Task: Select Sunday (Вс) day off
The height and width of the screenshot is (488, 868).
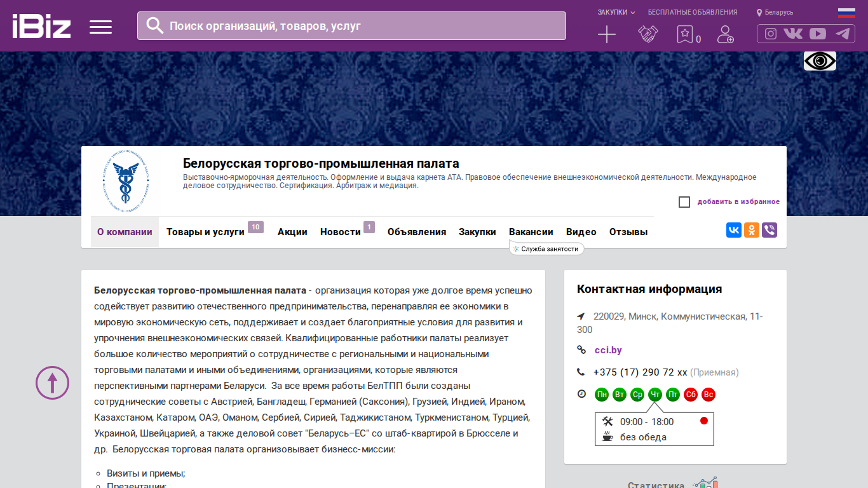Action: [709, 395]
